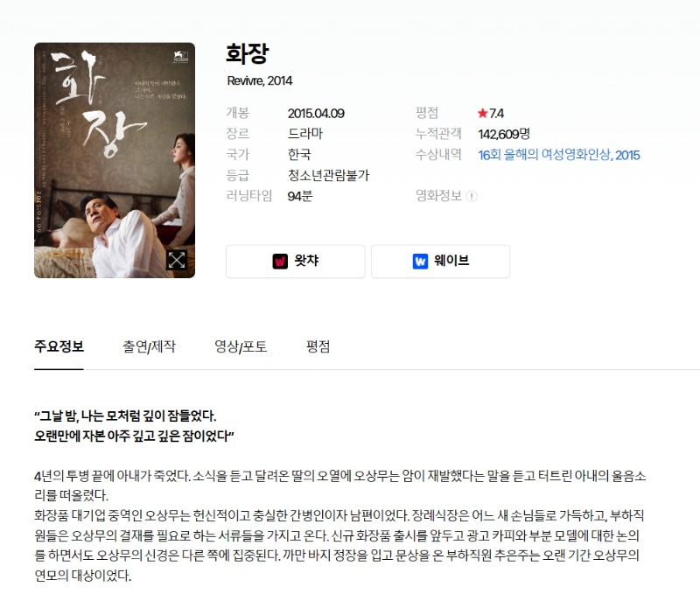Click the 7.4 rating score

point(496,114)
